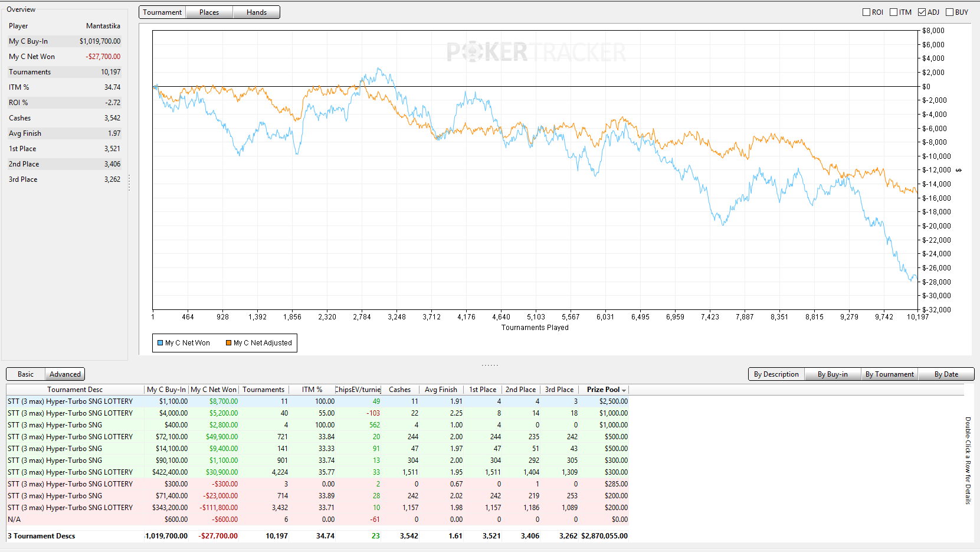Image resolution: width=980 pixels, height=552 pixels.
Task: Click the horizontal splitter dots below the graph
Action: (x=490, y=365)
